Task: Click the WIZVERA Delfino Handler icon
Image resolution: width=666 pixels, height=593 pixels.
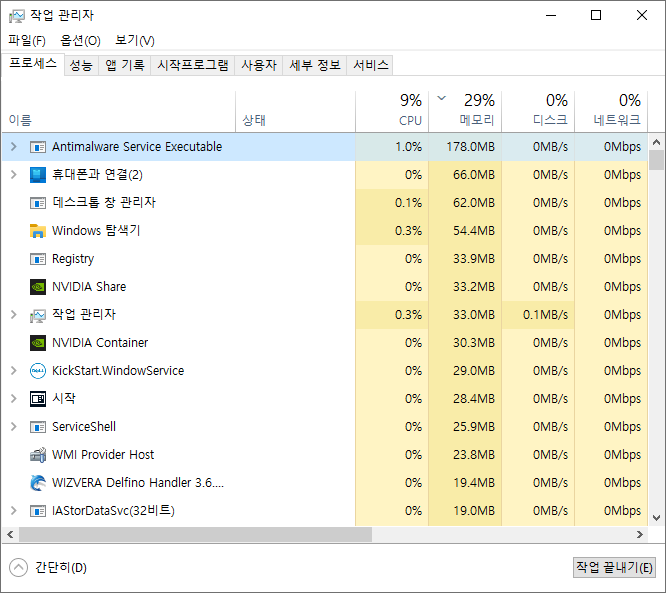Action: tap(38, 483)
